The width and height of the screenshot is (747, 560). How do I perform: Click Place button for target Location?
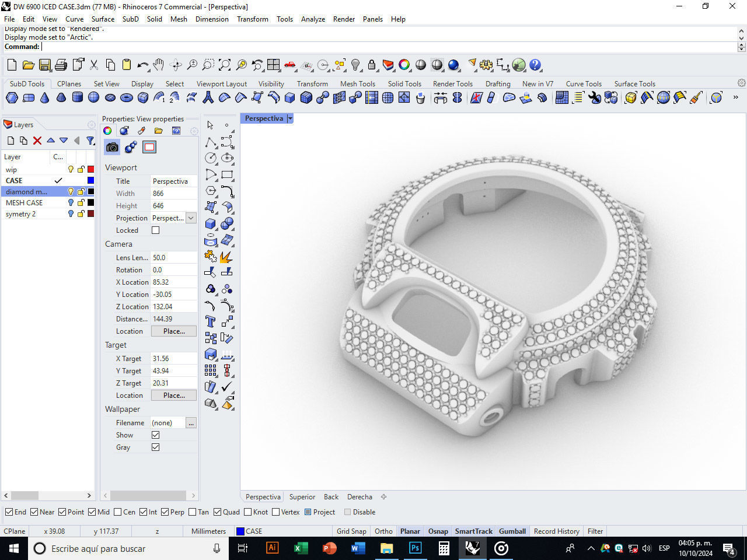click(174, 395)
